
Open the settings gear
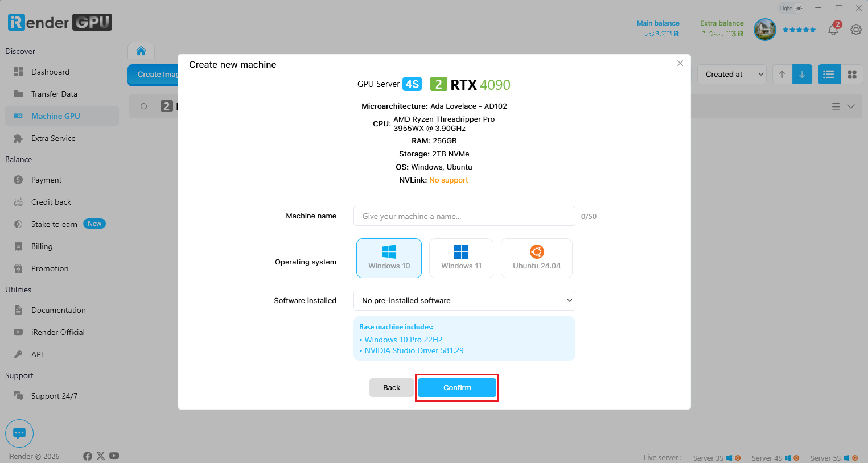[856, 30]
